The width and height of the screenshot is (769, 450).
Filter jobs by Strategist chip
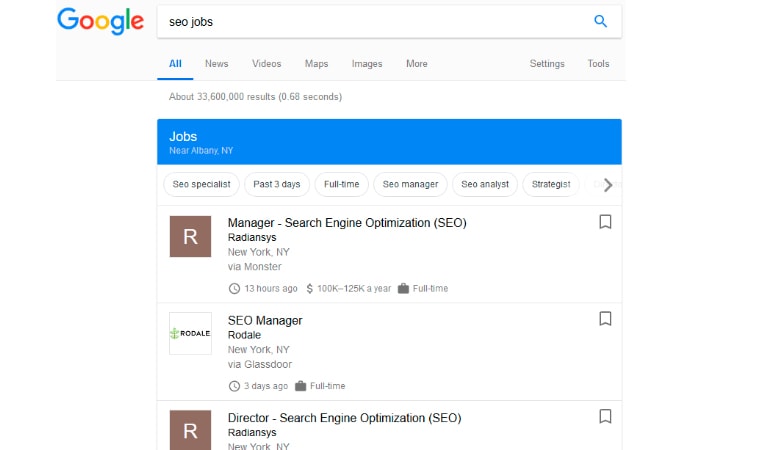pos(551,184)
